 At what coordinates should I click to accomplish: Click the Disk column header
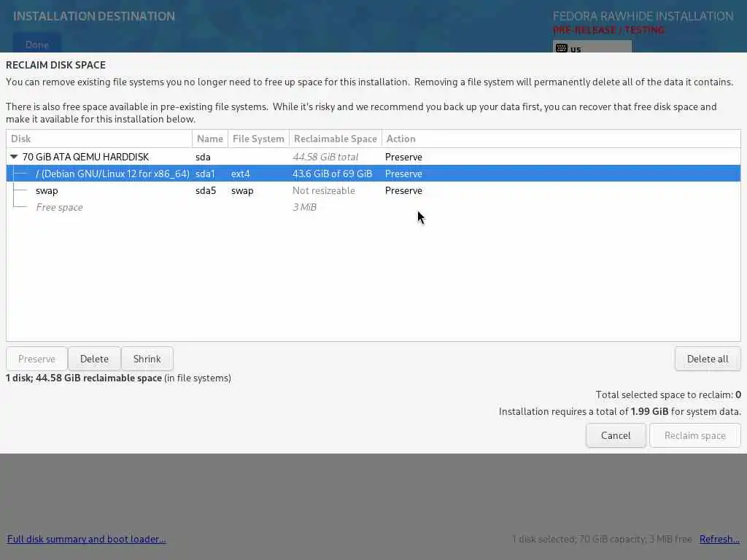99,139
